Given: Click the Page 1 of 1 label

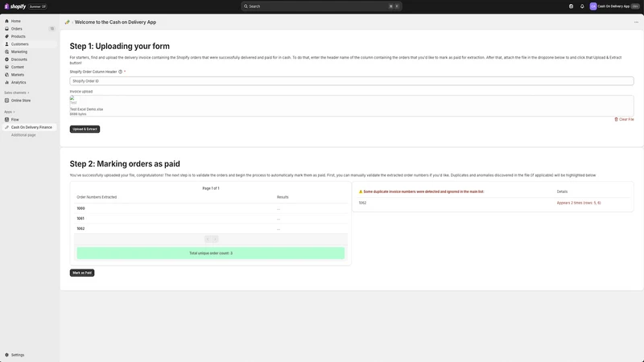Looking at the screenshot, I should 211,188.
